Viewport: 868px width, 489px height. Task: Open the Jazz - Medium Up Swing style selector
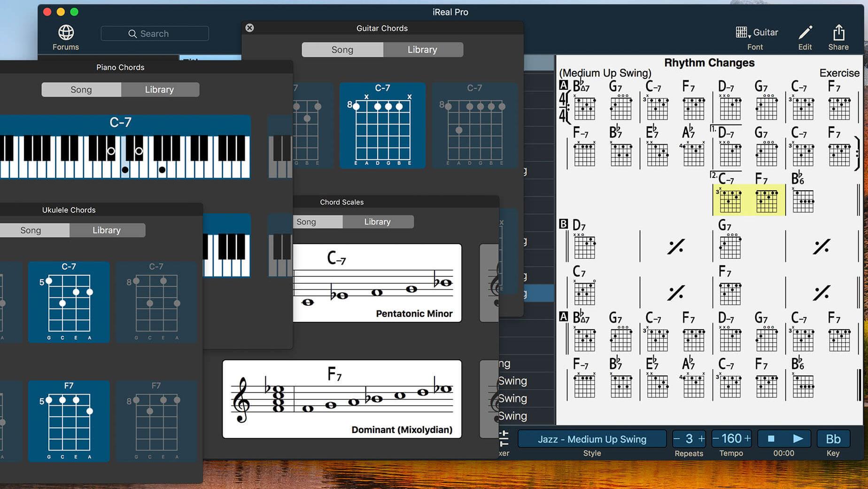click(x=592, y=439)
